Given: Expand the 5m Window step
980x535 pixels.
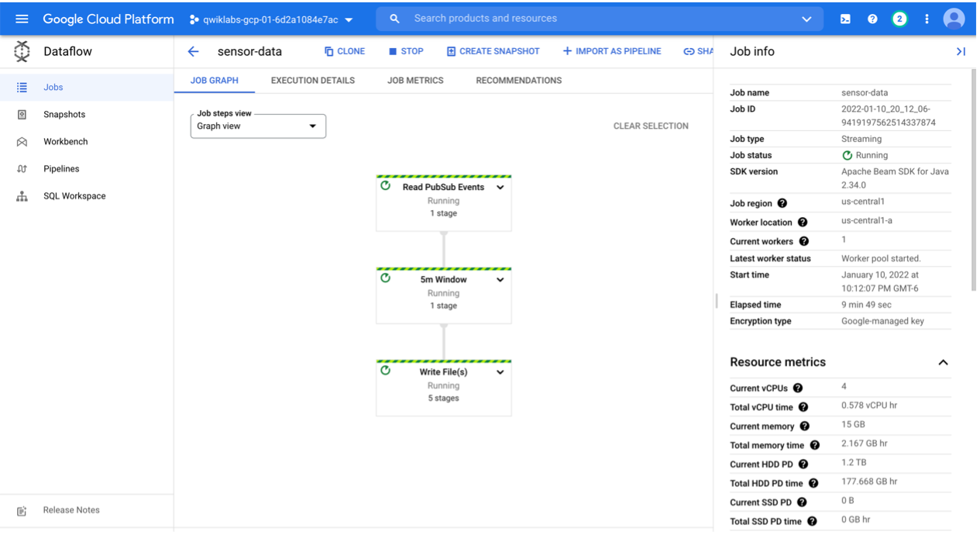Looking at the screenshot, I should (500, 280).
